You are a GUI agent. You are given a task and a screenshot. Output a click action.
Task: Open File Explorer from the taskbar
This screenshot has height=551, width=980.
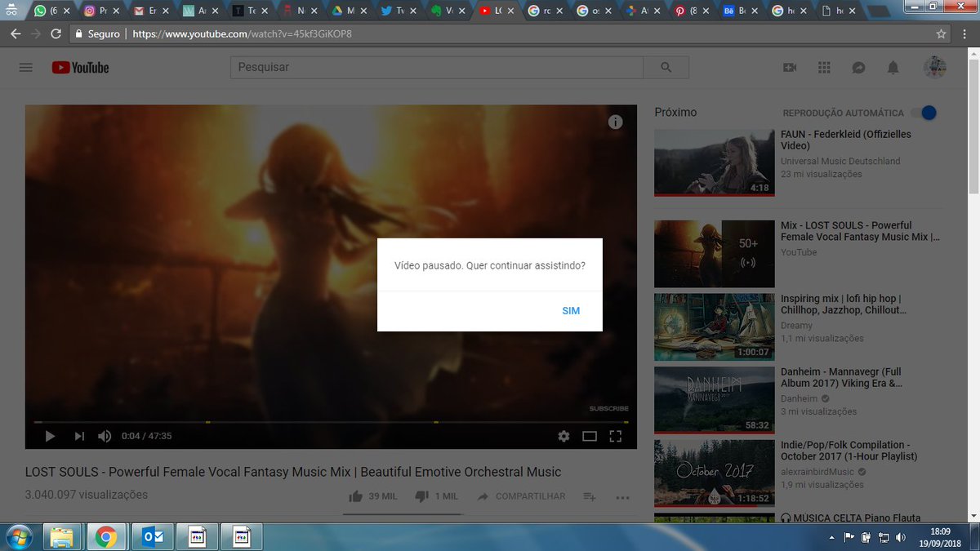click(x=62, y=537)
